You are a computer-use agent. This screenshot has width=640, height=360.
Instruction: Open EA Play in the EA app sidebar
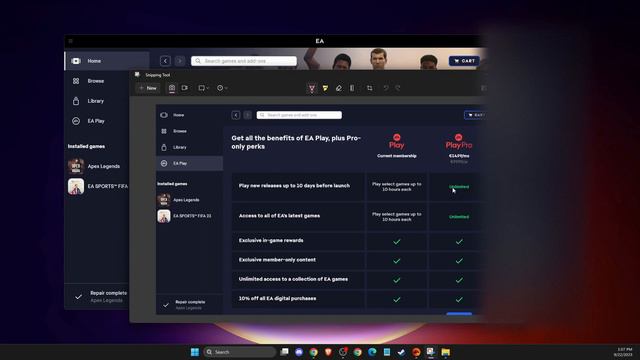[x=97, y=121]
